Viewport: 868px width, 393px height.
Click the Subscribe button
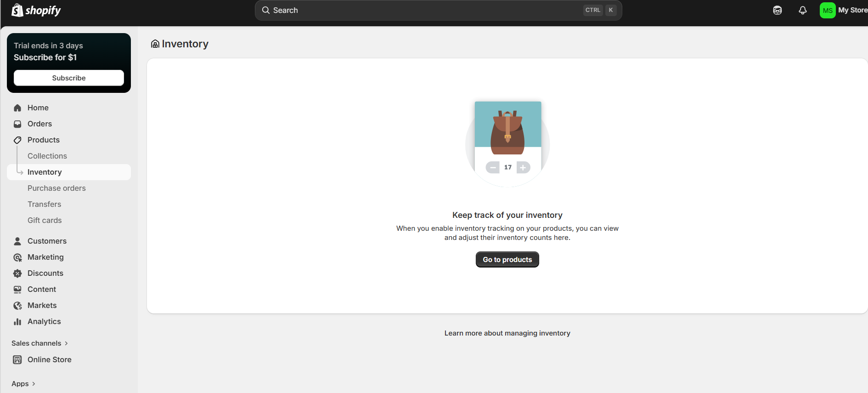pyautogui.click(x=69, y=78)
